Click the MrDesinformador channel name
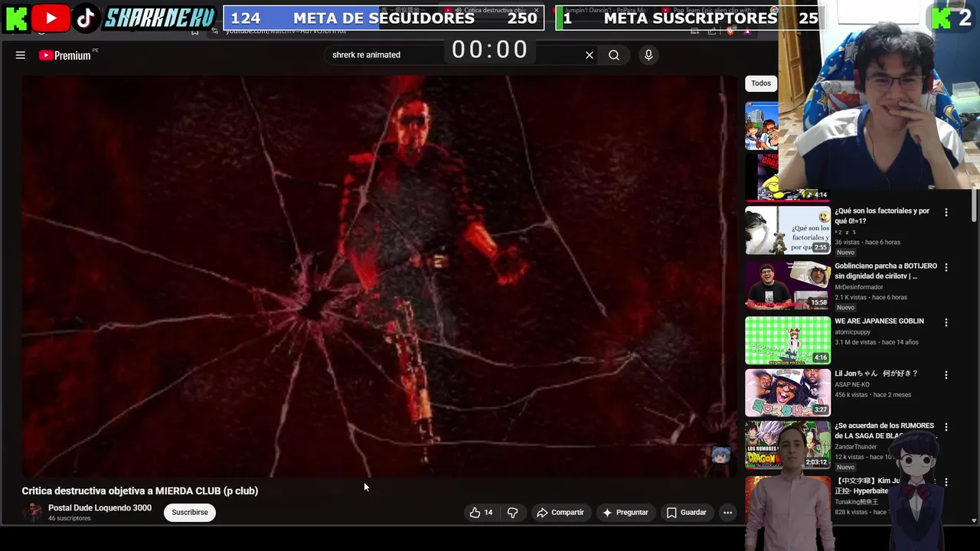This screenshot has width=980, height=551. (x=858, y=287)
